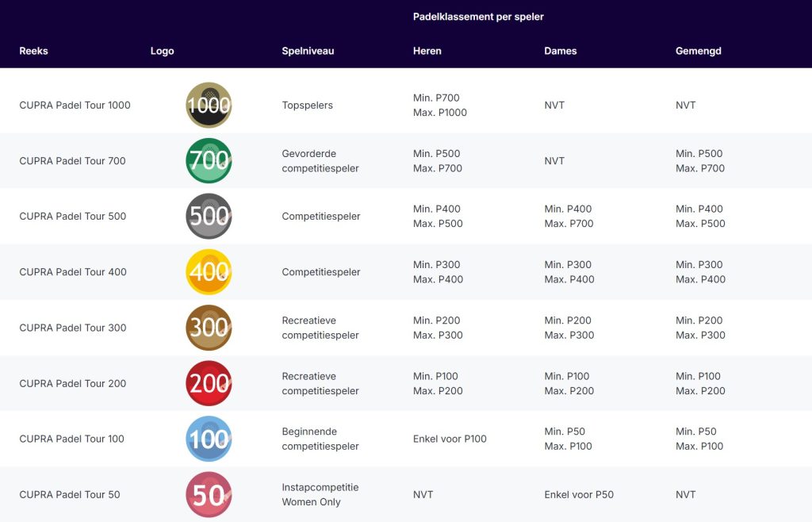
Task: Click Heren cell Min. P700 Max. P1000
Action: (439, 106)
